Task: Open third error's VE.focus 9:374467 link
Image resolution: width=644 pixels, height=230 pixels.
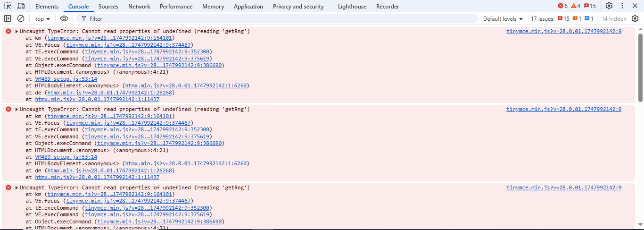Action: coord(129,201)
